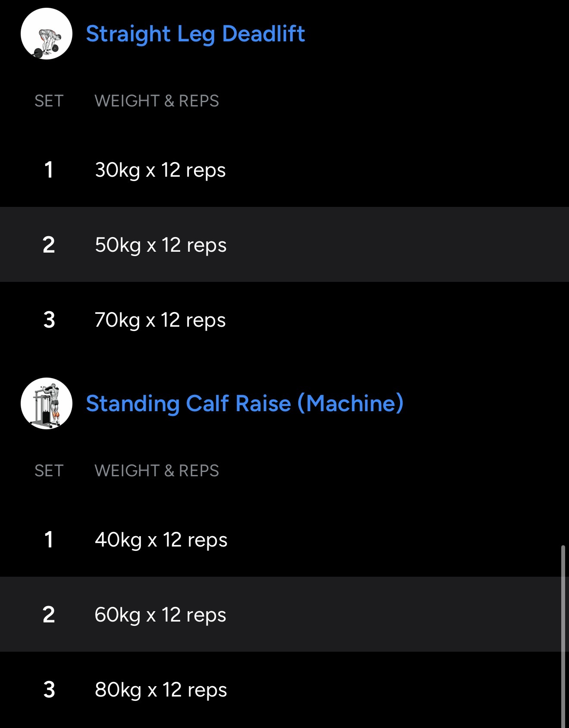Tap the 80kg x 12 reps entry
Image resolution: width=569 pixels, height=728 pixels.
161,690
